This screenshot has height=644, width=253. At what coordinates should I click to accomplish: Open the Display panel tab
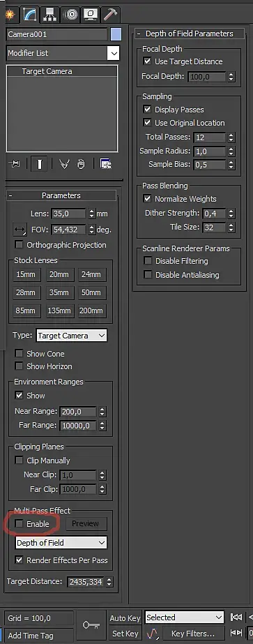pos(90,15)
